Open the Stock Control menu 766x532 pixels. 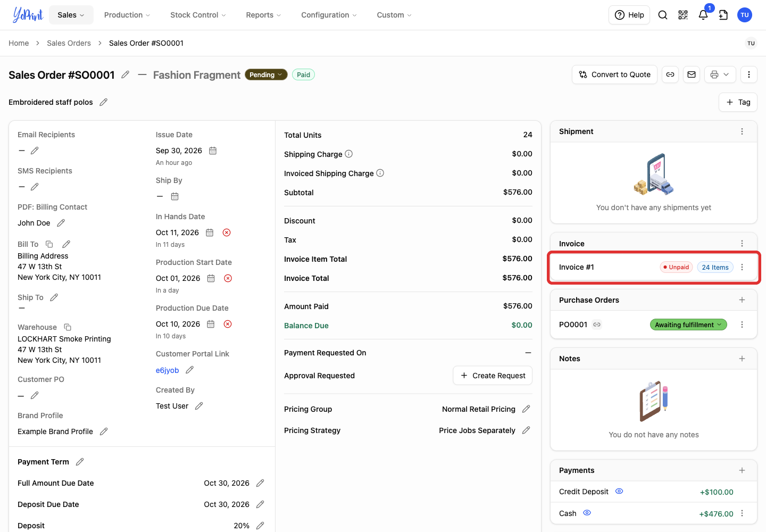(198, 15)
